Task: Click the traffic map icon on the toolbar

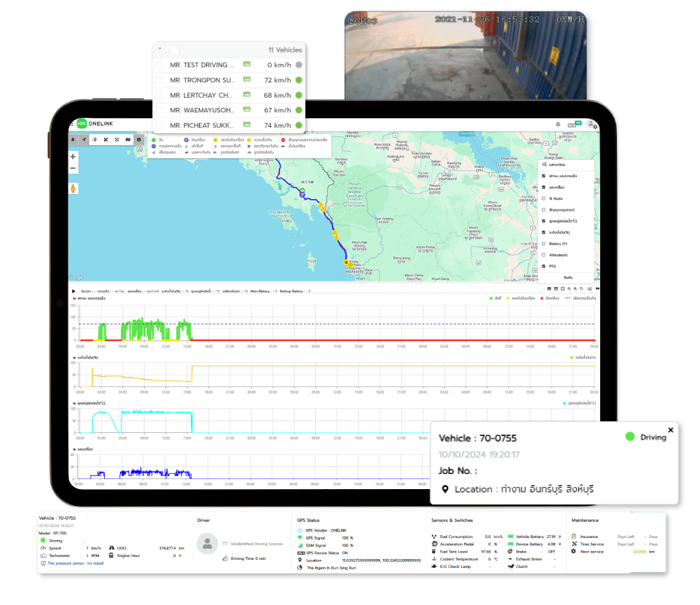Action: (x=128, y=139)
